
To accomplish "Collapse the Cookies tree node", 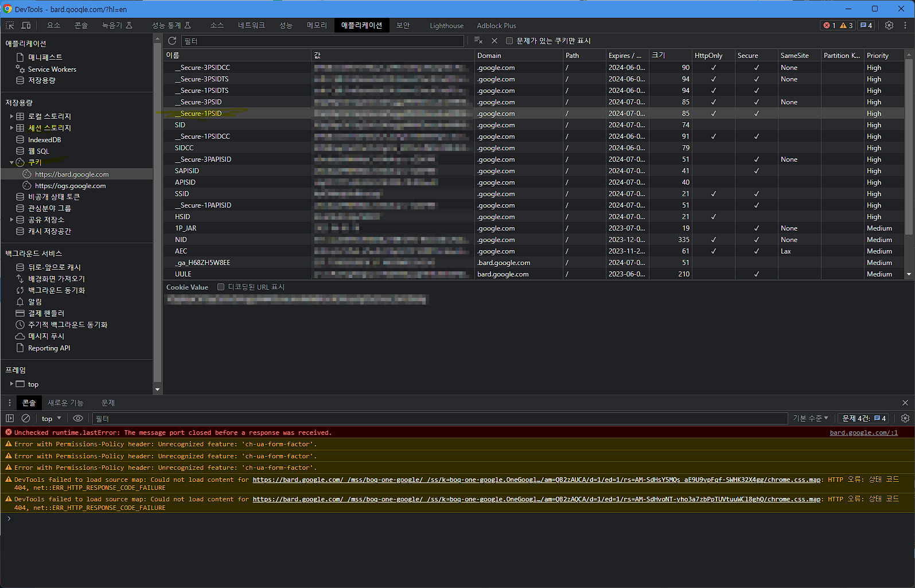I will (x=11, y=162).
